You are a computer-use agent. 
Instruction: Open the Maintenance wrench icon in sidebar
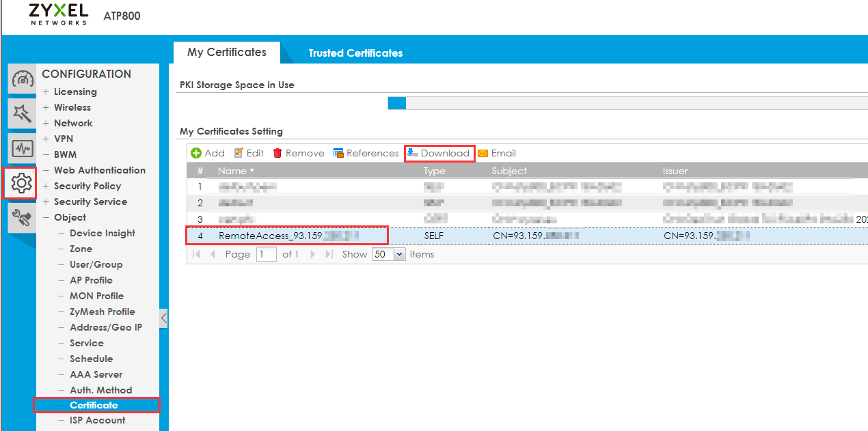[x=23, y=218]
